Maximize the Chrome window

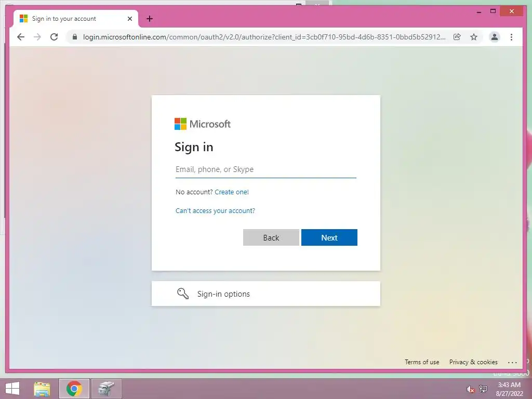pyautogui.click(x=493, y=11)
